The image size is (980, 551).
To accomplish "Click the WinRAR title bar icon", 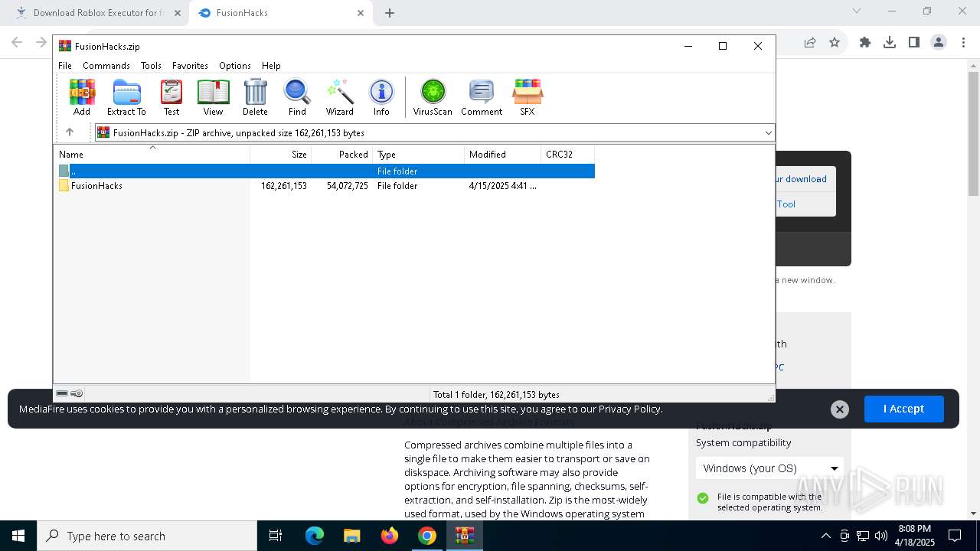I will click(x=65, y=46).
